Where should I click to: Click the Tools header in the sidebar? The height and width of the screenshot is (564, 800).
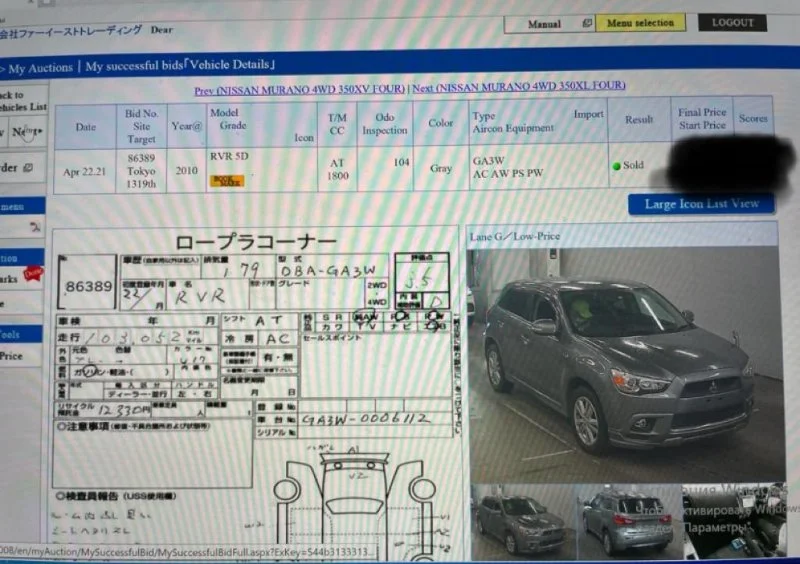tap(20, 335)
